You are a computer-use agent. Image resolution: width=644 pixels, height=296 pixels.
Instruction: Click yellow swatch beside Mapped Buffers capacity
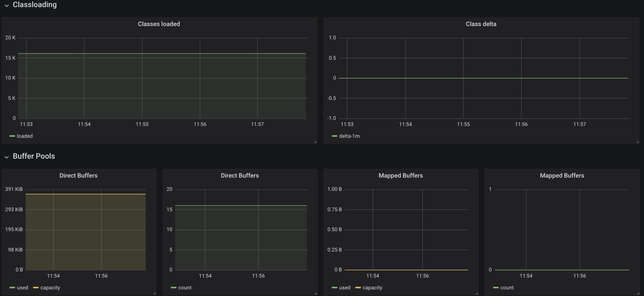tap(358, 287)
